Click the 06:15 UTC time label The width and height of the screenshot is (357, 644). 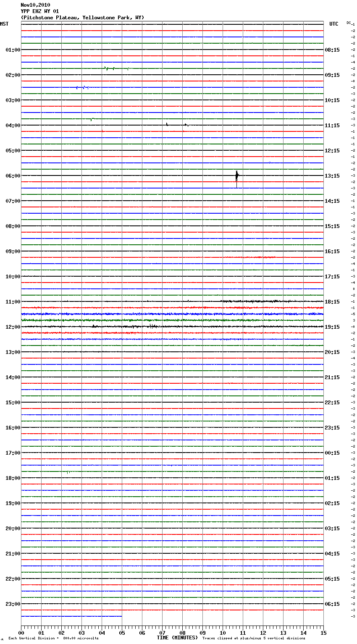click(332, 604)
